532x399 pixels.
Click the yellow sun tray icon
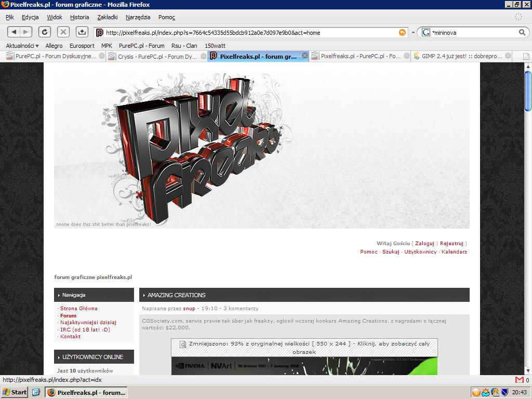(x=486, y=393)
